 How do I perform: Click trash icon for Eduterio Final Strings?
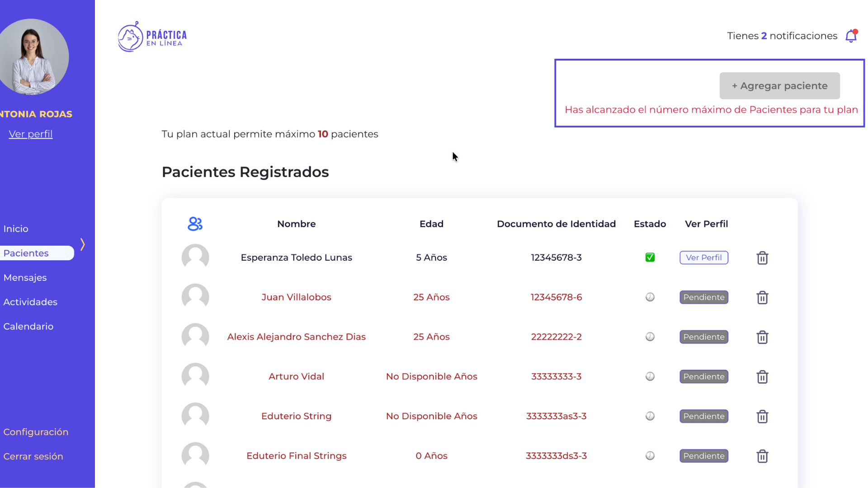(x=762, y=456)
